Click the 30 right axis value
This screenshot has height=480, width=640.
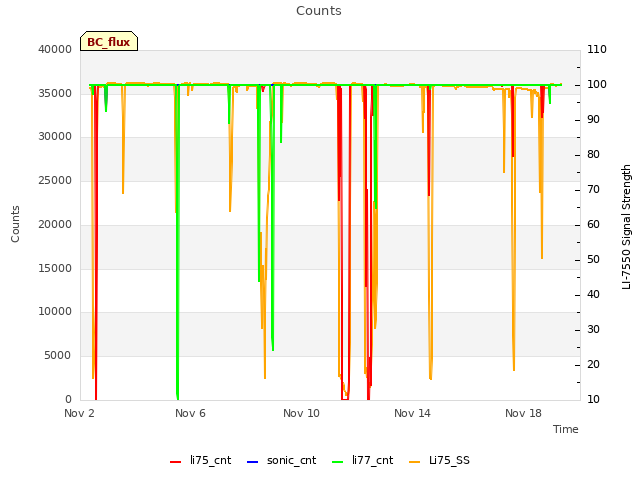click(593, 329)
